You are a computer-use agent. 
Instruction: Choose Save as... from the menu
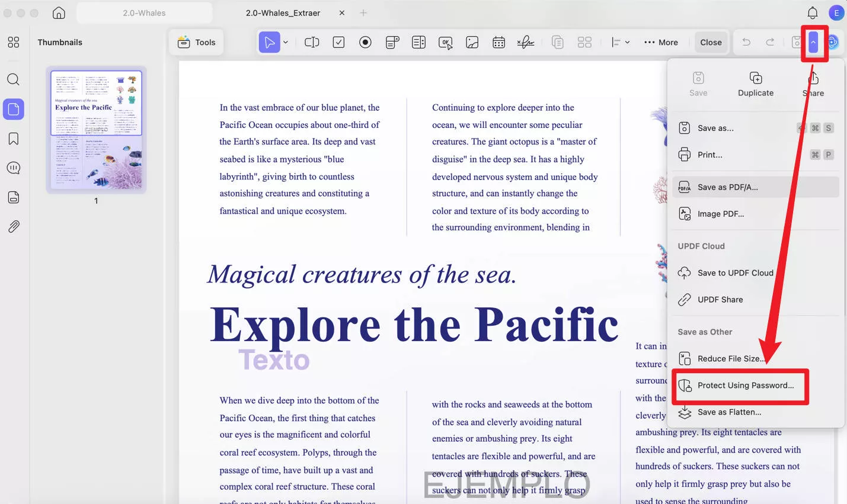pyautogui.click(x=756, y=128)
